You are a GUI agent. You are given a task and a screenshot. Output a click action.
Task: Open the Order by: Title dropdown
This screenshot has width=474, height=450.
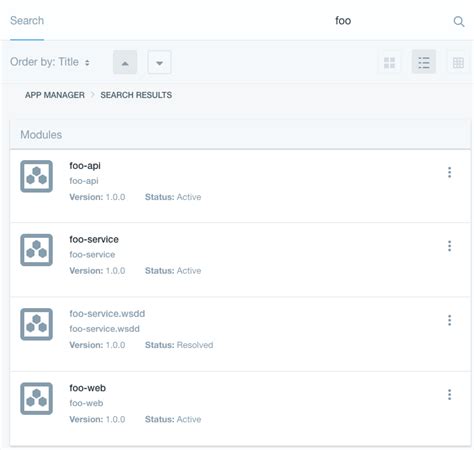[x=50, y=62]
